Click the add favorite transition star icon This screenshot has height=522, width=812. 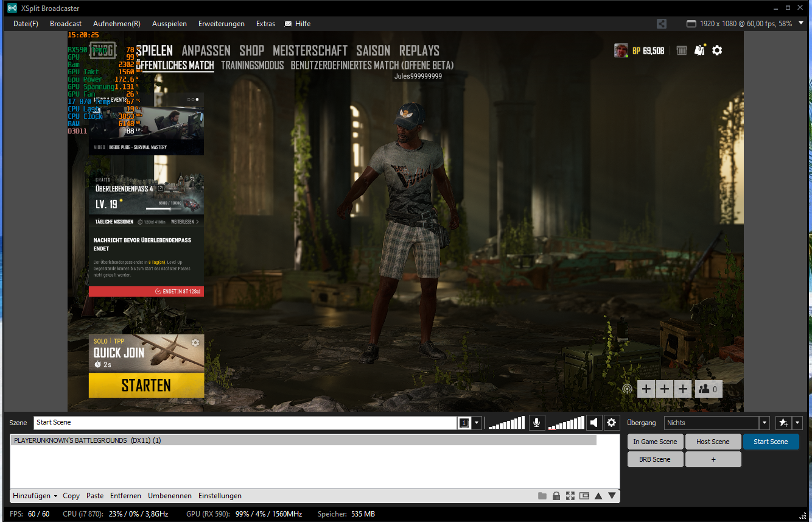[783, 423]
